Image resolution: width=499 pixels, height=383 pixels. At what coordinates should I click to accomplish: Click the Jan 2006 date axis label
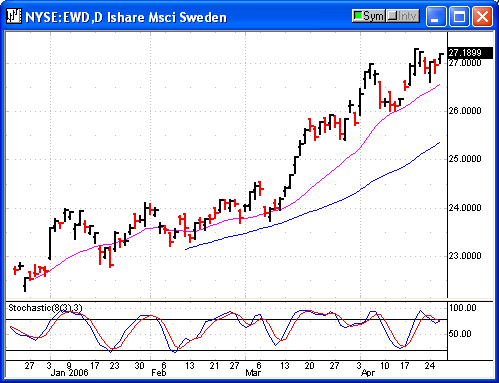click(x=69, y=373)
